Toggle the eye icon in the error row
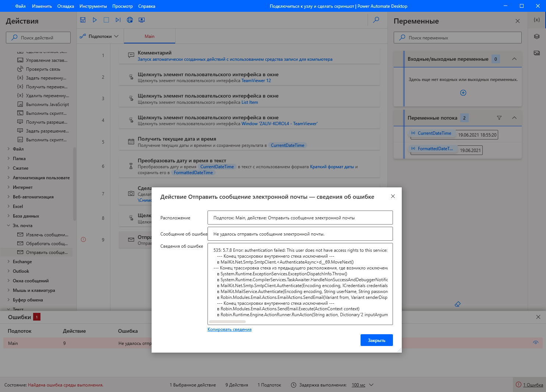This screenshot has height=392, width=546. pyautogui.click(x=536, y=343)
